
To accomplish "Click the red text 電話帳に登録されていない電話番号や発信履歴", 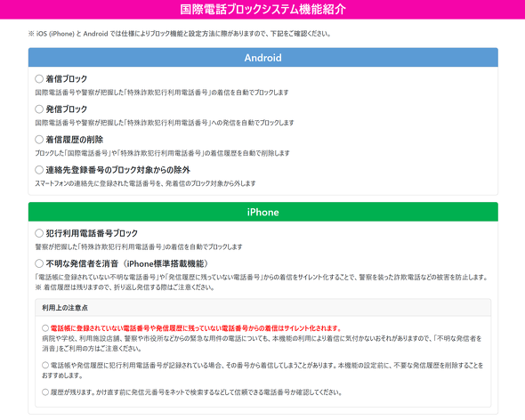I will click(x=196, y=327).
